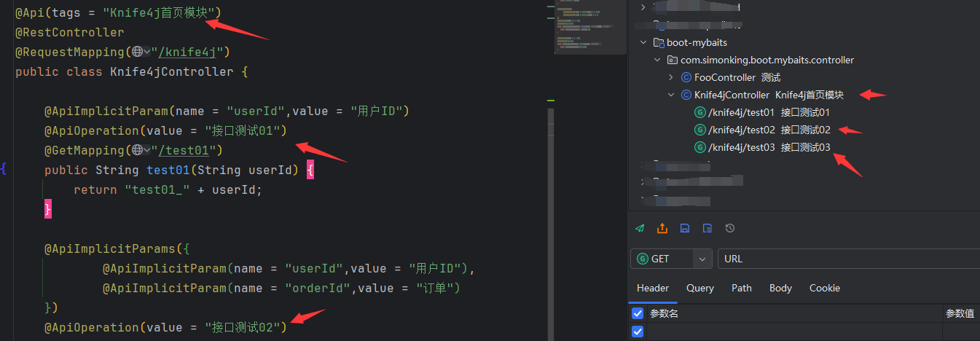Click globe icon next to "/test01" mapping
The image size is (980, 341).
tap(137, 150)
